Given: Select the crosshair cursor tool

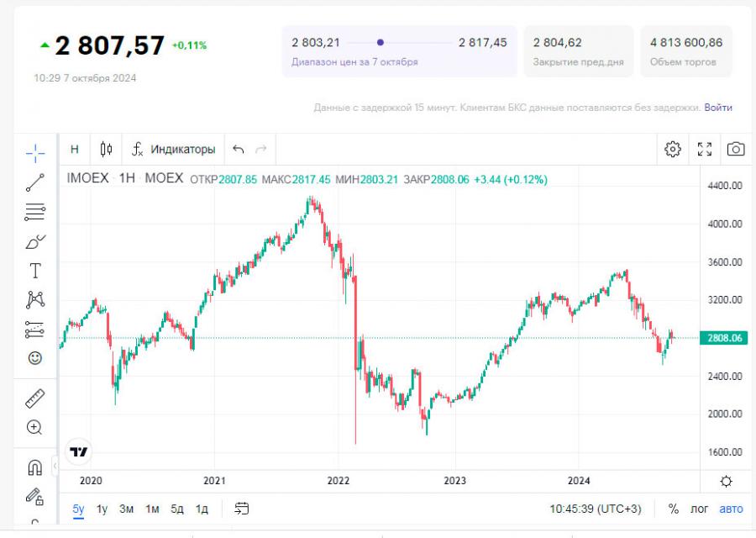Looking at the screenshot, I should [x=34, y=151].
